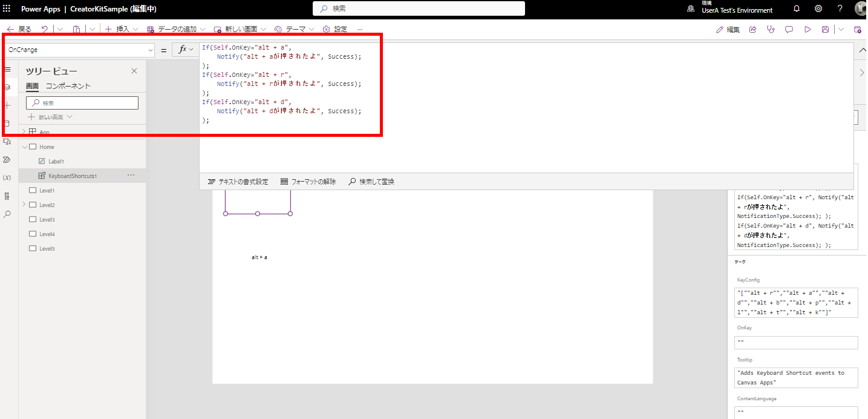Click 検索して置換 button

[371, 182]
